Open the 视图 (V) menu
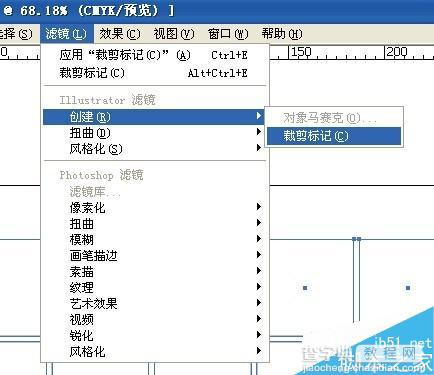The image size is (434, 375). [174, 34]
